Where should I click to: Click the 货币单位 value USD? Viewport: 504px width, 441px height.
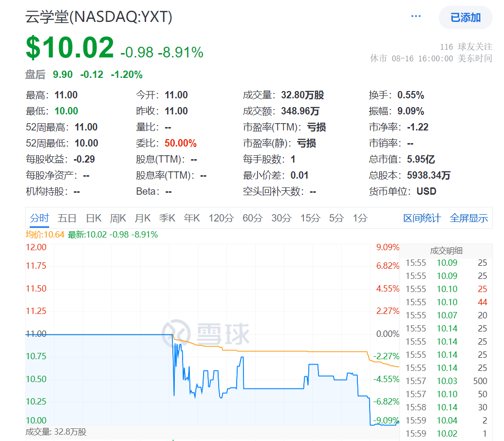click(426, 191)
